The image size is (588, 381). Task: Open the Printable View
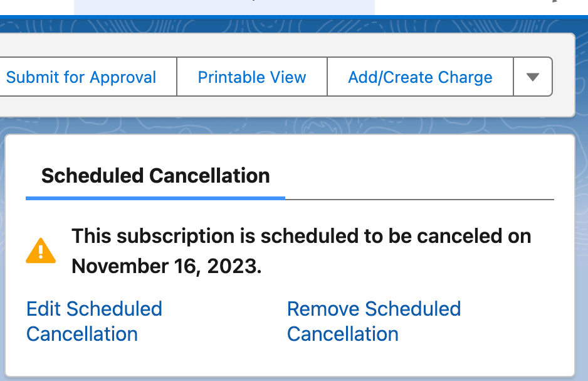(x=252, y=77)
